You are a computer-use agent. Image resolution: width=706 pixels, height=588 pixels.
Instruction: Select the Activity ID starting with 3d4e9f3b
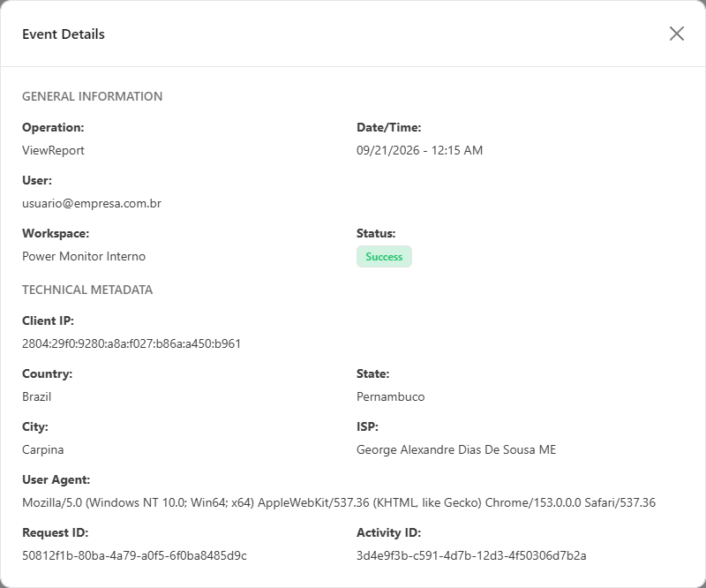pyautogui.click(x=471, y=555)
